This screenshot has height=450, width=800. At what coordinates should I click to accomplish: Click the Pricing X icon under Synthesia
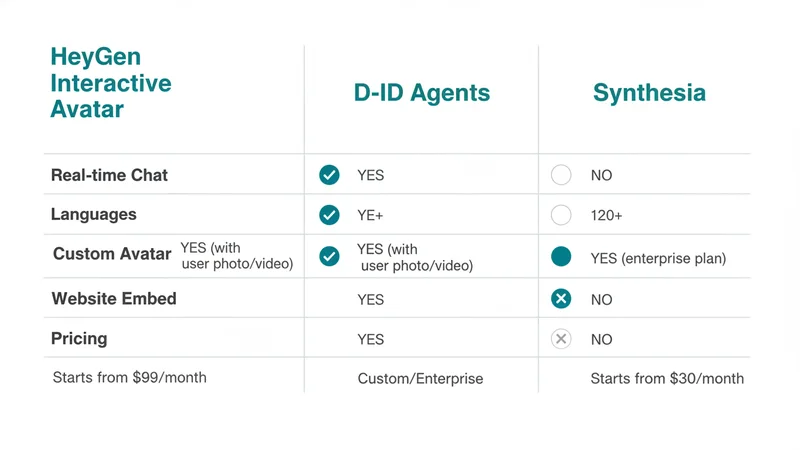click(x=561, y=339)
